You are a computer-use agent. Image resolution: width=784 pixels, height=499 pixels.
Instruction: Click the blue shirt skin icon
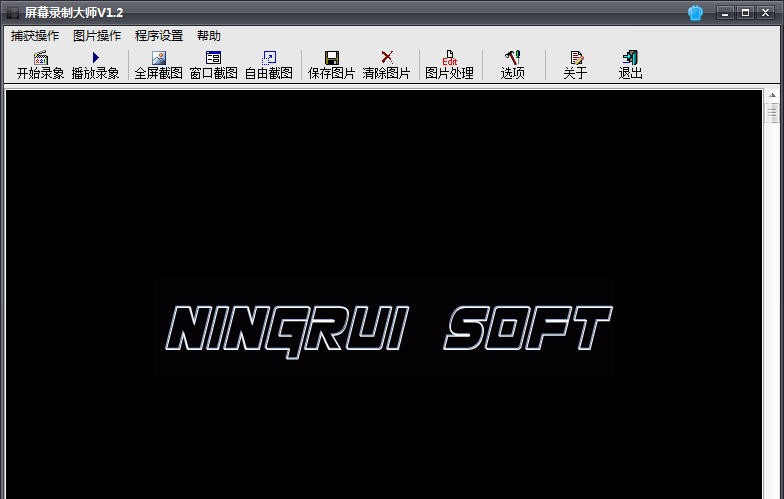(695, 12)
